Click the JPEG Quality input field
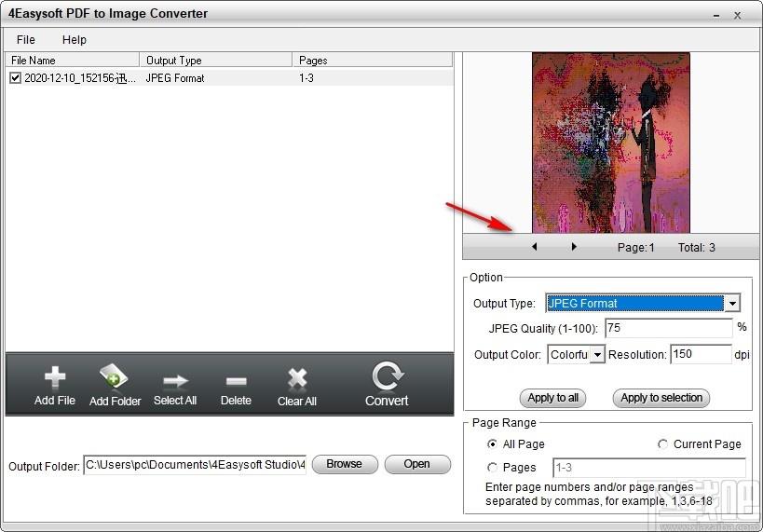 668,328
